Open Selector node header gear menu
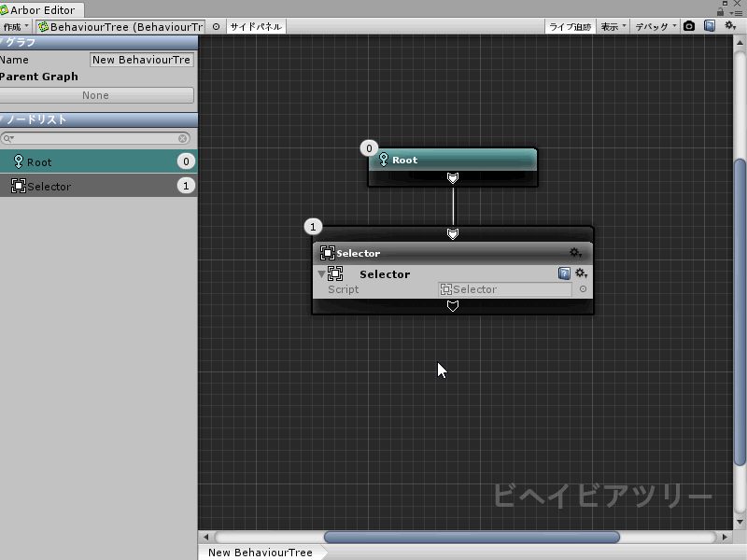This screenshot has width=747, height=560. click(x=575, y=253)
